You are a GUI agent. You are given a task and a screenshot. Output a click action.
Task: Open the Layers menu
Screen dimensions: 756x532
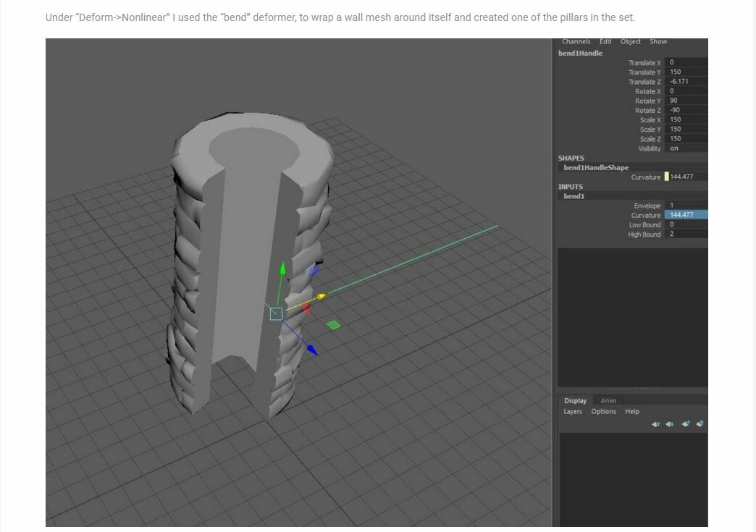(572, 412)
